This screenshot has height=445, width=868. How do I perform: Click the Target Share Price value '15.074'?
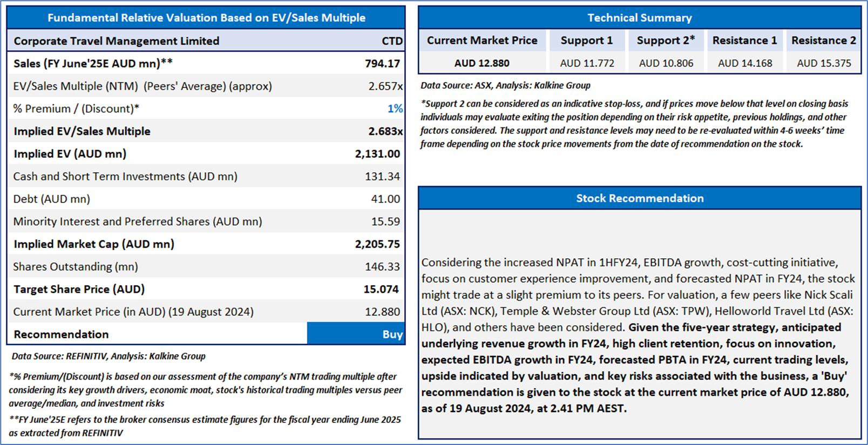point(381,289)
